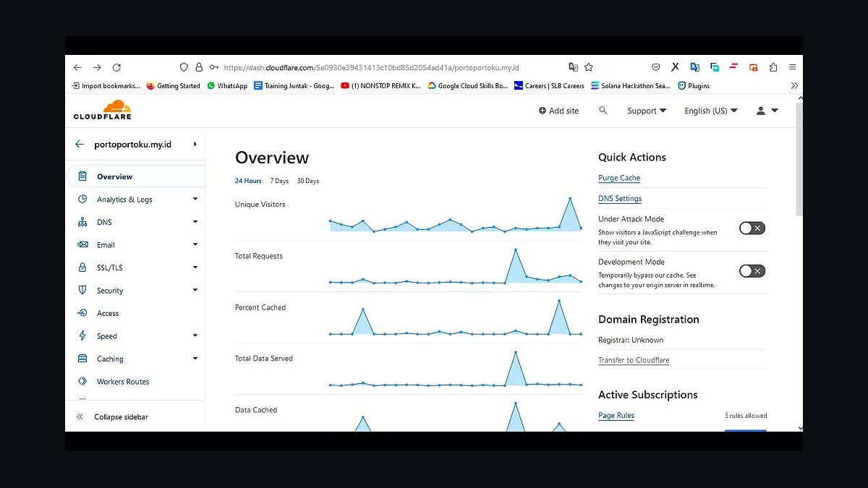This screenshot has width=868, height=488.
Task: Open the Careers | SLB Careers bookmark
Action: pos(549,85)
